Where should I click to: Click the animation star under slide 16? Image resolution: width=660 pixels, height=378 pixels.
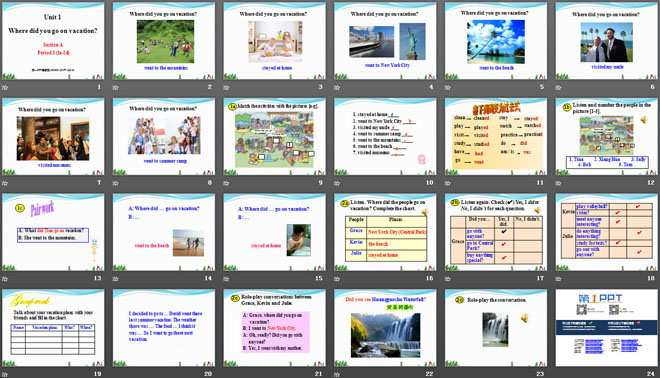[x=337, y=279]
